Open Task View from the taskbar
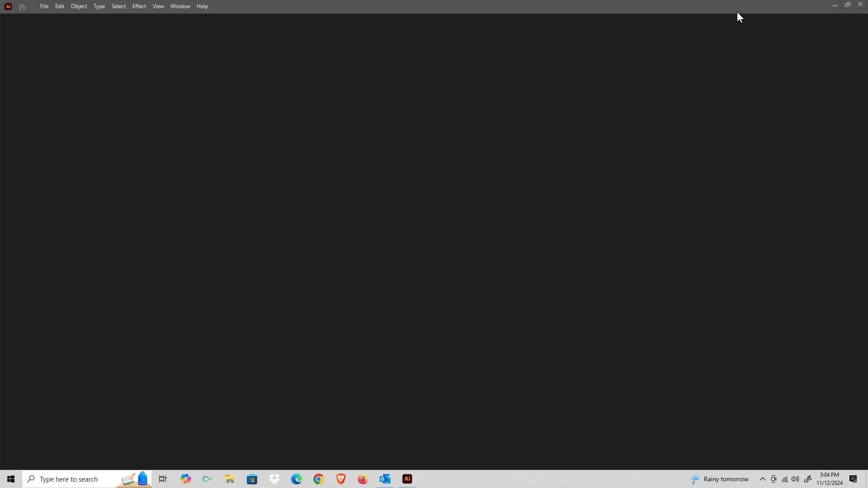The image size is (868, 488). (163, 479)
